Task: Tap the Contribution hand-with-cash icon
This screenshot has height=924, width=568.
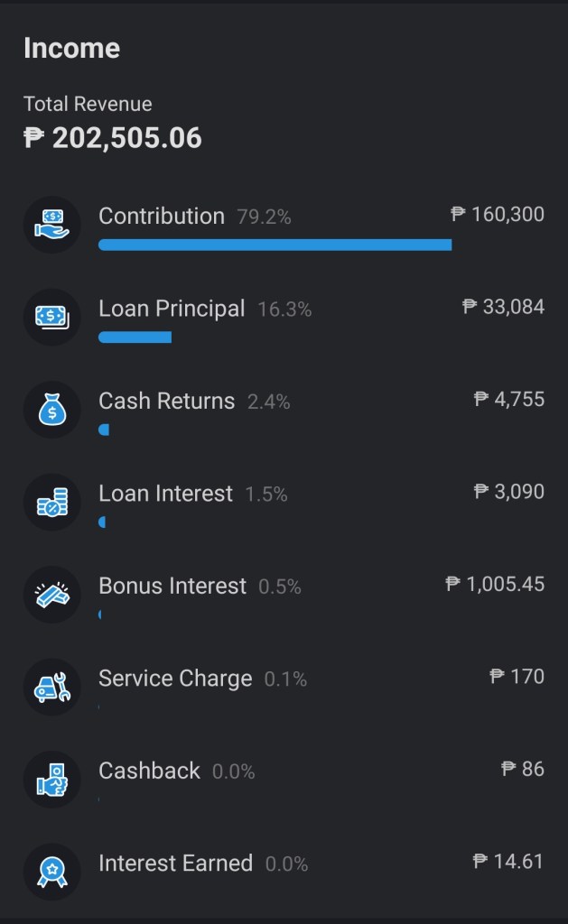Action: pos(51,225)
